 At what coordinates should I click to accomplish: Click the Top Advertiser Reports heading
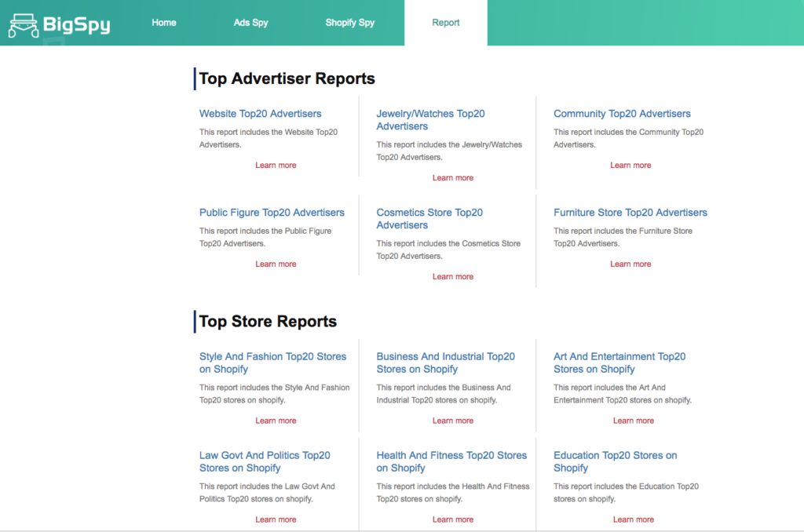coord(287,78)
